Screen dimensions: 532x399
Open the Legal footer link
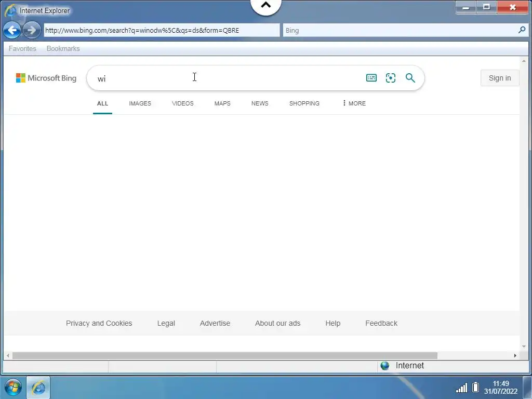click(x=166, y=323)
